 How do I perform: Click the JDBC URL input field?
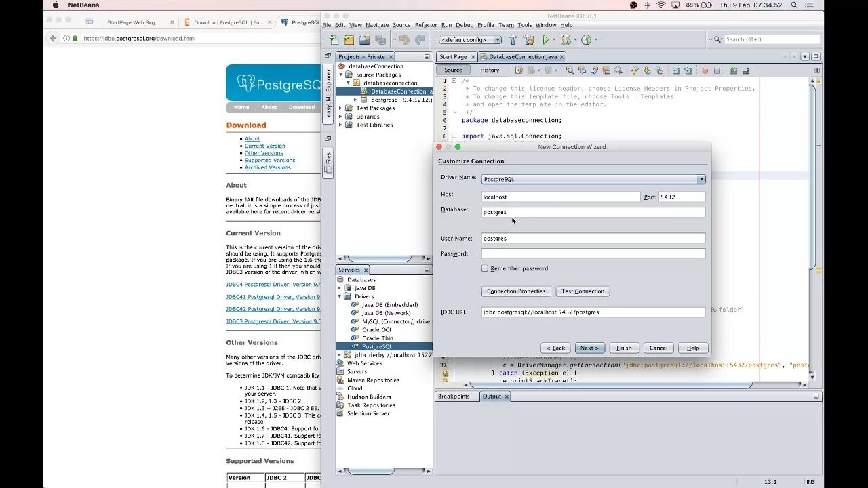pyautogui.click(x=593, y=312)
